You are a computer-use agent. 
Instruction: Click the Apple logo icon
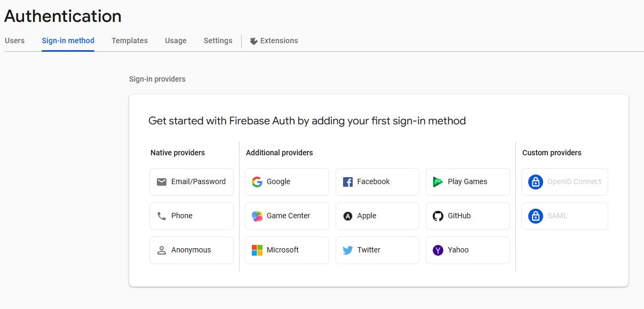coord(348,216)
